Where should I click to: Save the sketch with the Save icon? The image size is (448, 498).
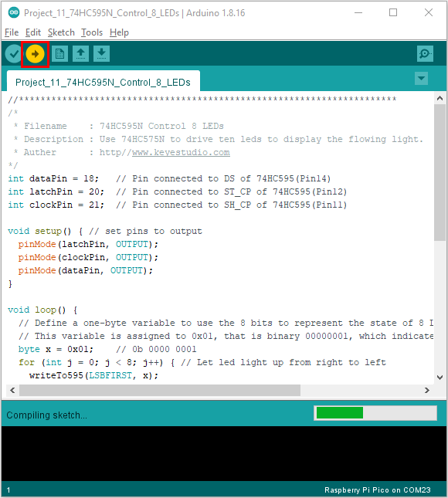102,54
